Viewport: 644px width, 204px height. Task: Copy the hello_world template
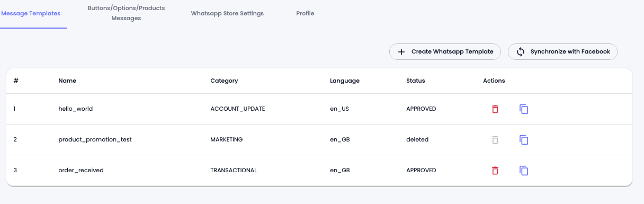pos(524,109)
